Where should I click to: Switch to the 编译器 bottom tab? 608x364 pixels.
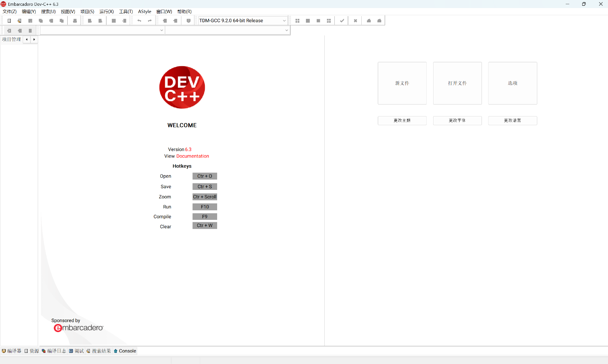tap(12, 351)
